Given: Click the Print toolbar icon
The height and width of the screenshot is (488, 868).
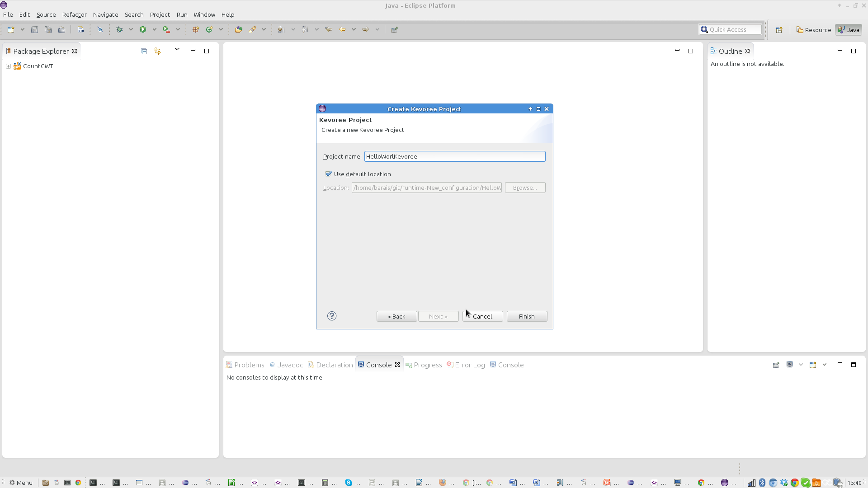Looking at the screenshot, I should (x=61, y=29).
